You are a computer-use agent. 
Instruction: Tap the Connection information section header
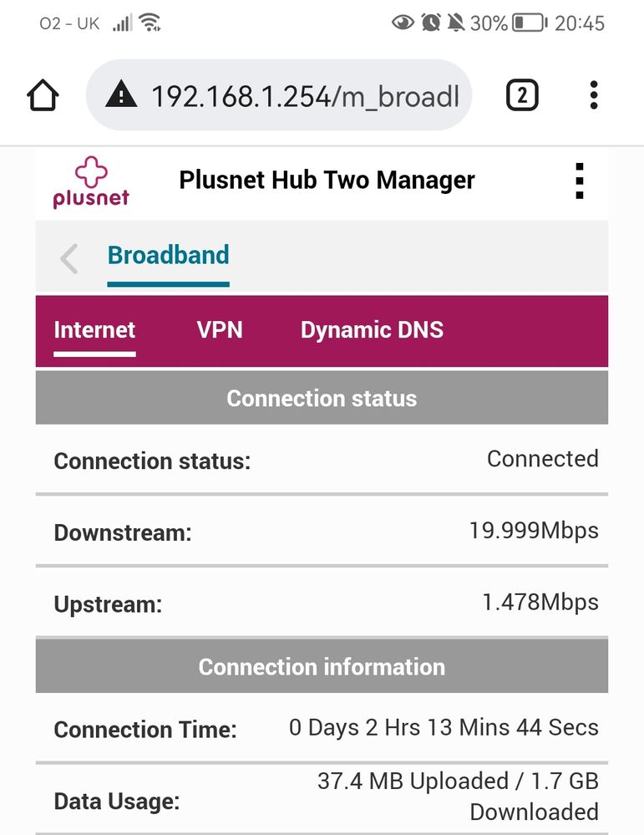(x=322, y=667)
